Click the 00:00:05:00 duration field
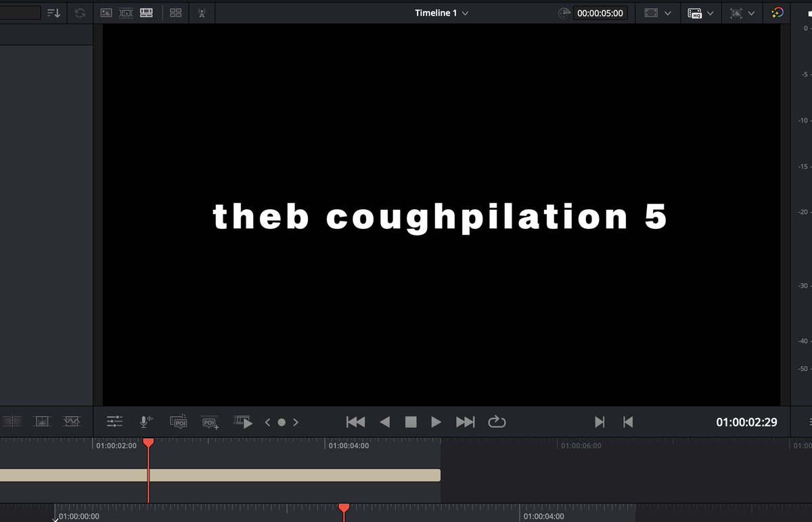The image size is (812, 522). point(600,13)
